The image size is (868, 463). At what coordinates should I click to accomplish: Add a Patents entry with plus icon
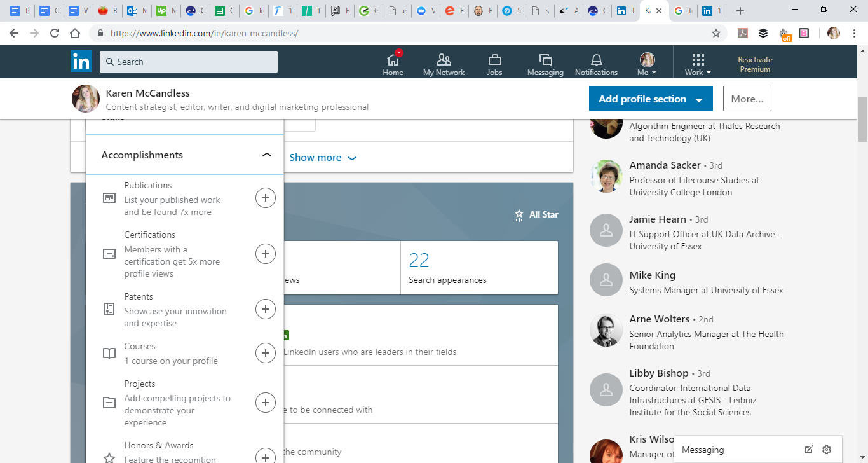click(x=266, y=310)
